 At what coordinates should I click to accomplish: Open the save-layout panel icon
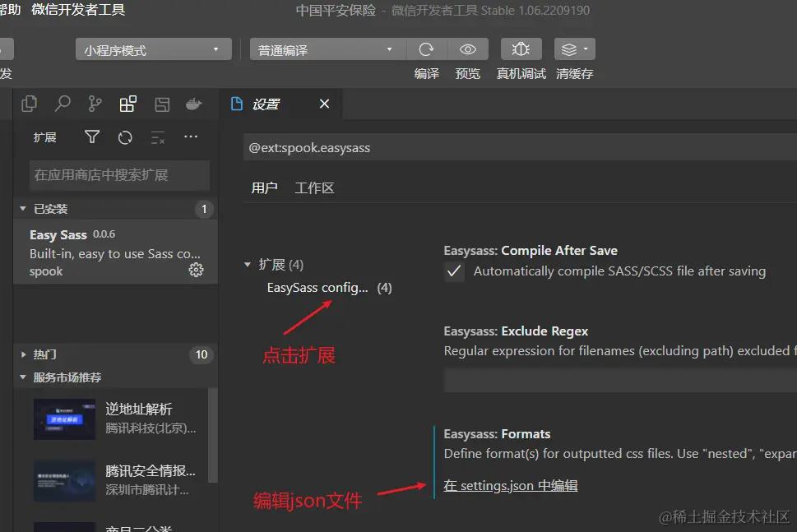(x=162, y=104)
